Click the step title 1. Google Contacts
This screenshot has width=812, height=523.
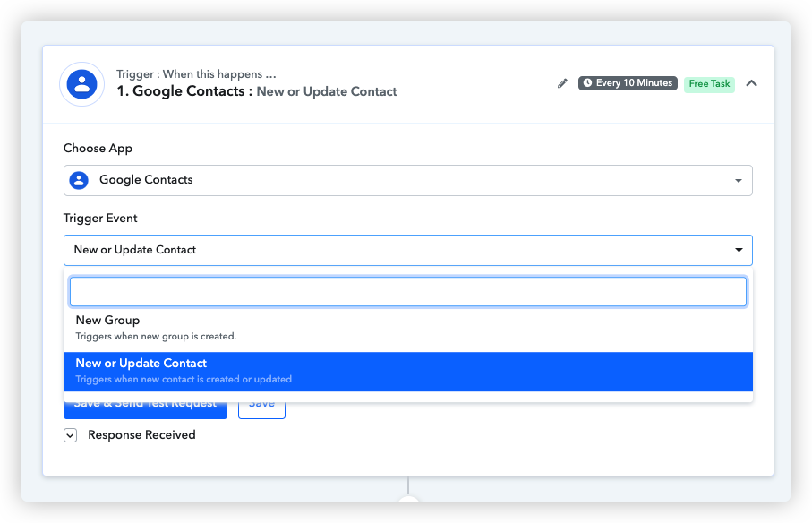point(181,91)
